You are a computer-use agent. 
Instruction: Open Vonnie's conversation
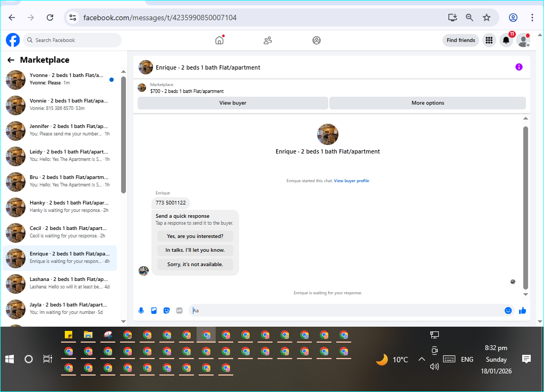(x=59, y=105)
